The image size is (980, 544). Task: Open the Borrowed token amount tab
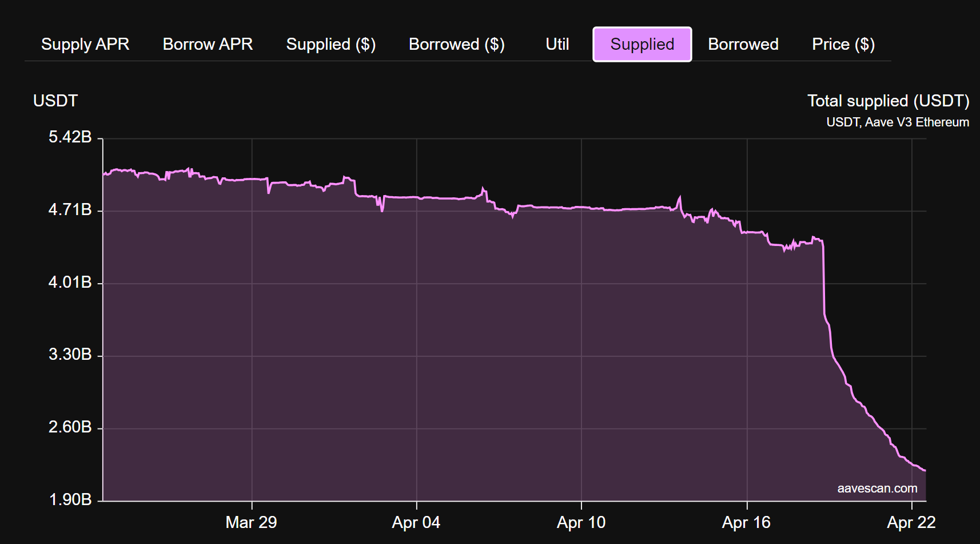click(743, 44)
